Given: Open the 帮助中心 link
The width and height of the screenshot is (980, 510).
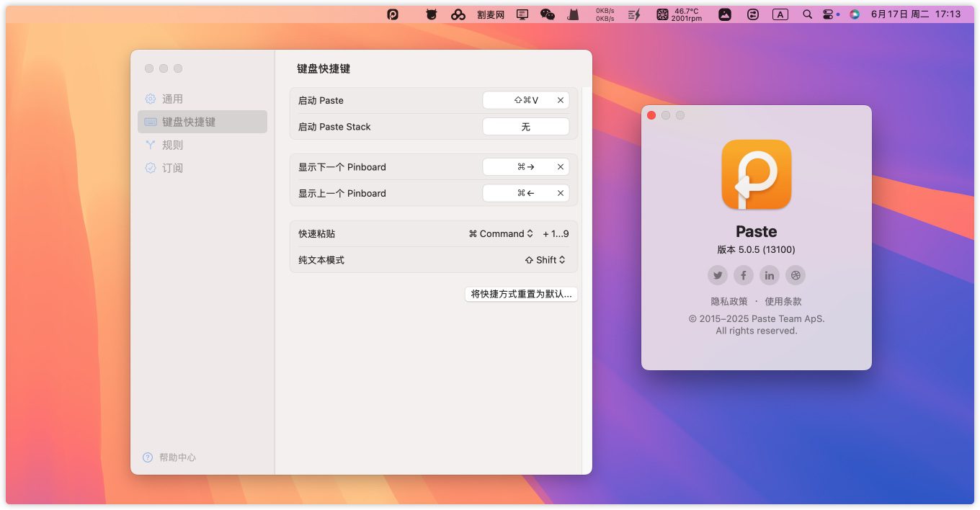Looking at the screenshot, I should point(177,457).
